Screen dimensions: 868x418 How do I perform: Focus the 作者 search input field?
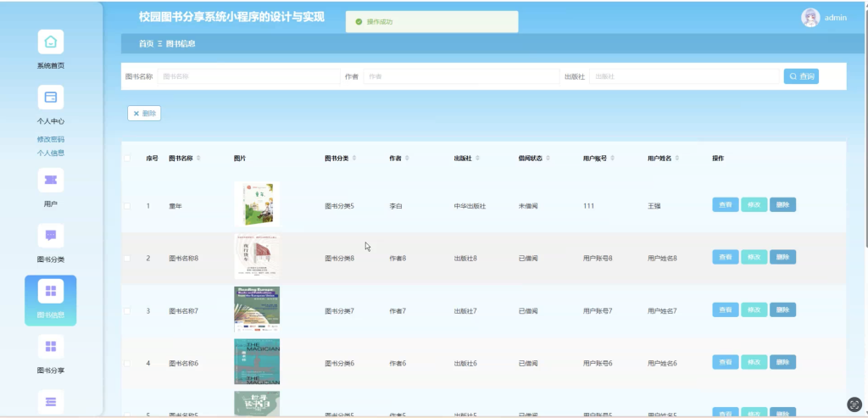click(461, 76)
